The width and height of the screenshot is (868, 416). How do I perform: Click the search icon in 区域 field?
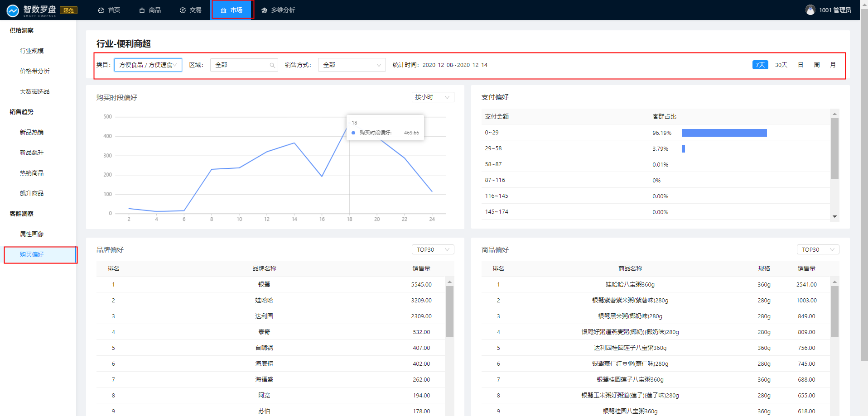pos(272,65)
